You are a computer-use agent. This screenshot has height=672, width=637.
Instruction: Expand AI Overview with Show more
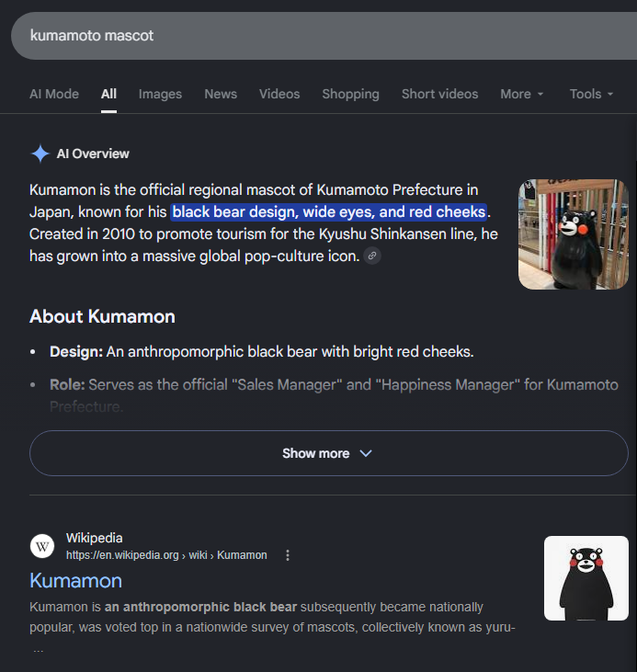click(329, 453)
